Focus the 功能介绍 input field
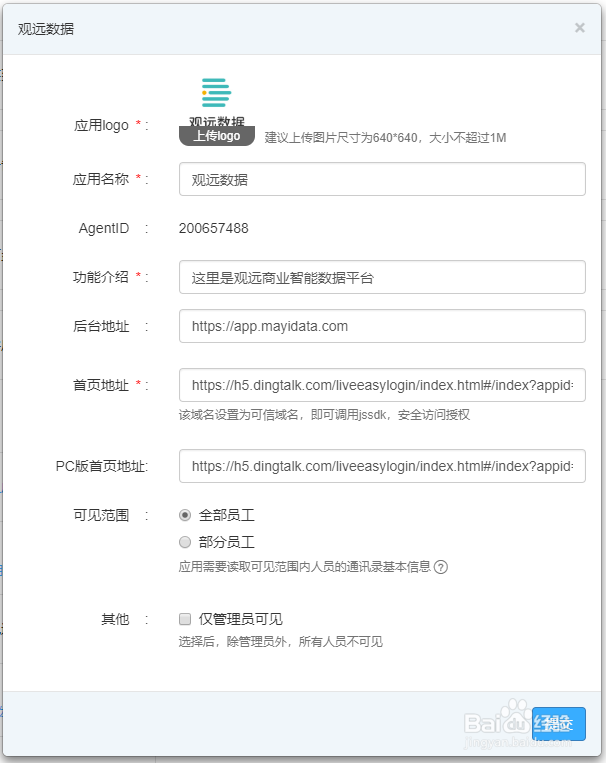606x763 pixels. click(x=382, y=277)
